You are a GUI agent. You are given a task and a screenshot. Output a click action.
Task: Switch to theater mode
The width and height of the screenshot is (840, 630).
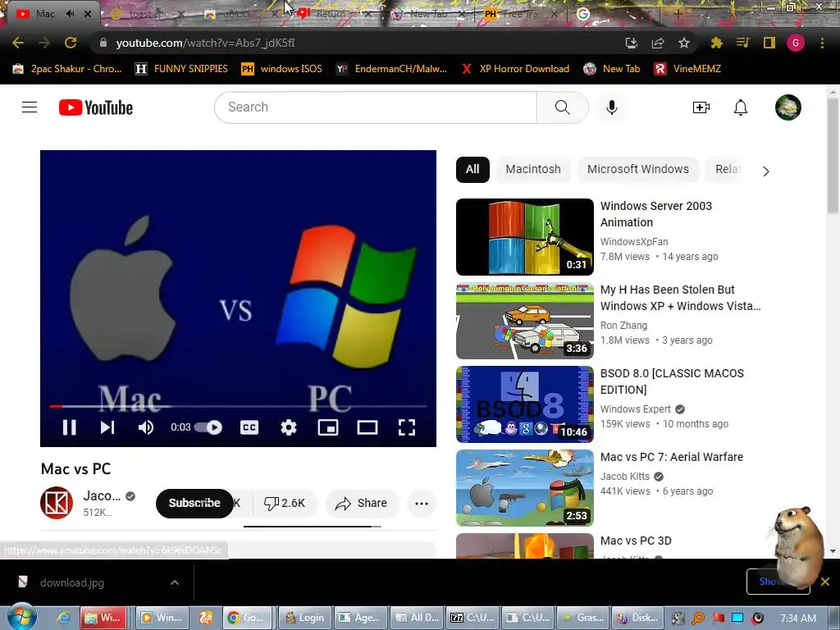click(x=367, y=427)
